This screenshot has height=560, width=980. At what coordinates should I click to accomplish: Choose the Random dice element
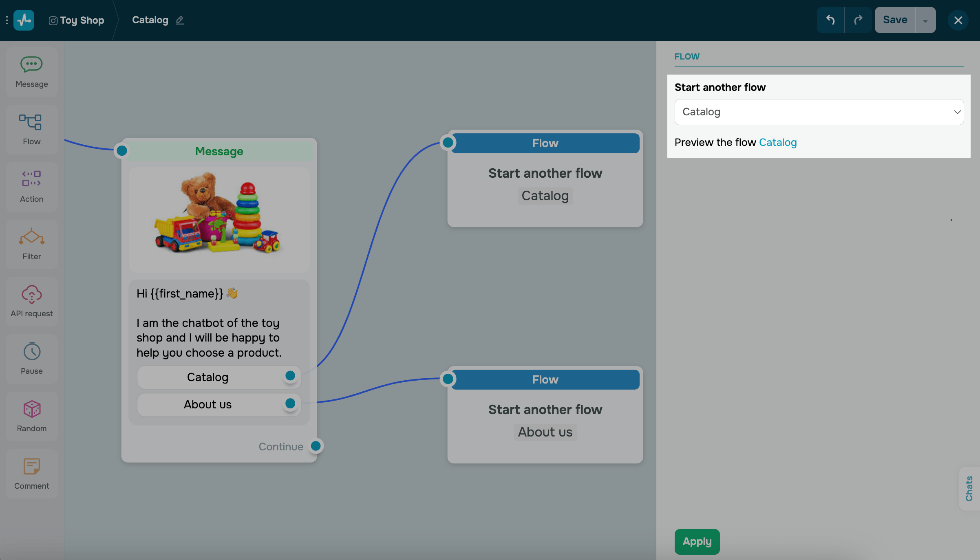[31, 409]
